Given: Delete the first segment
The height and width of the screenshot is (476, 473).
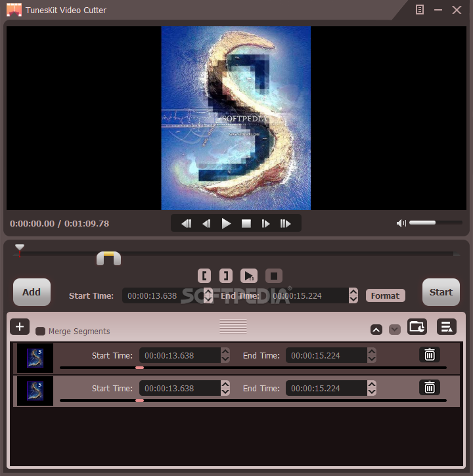Looking at the screenshot, I should (429, 355).
